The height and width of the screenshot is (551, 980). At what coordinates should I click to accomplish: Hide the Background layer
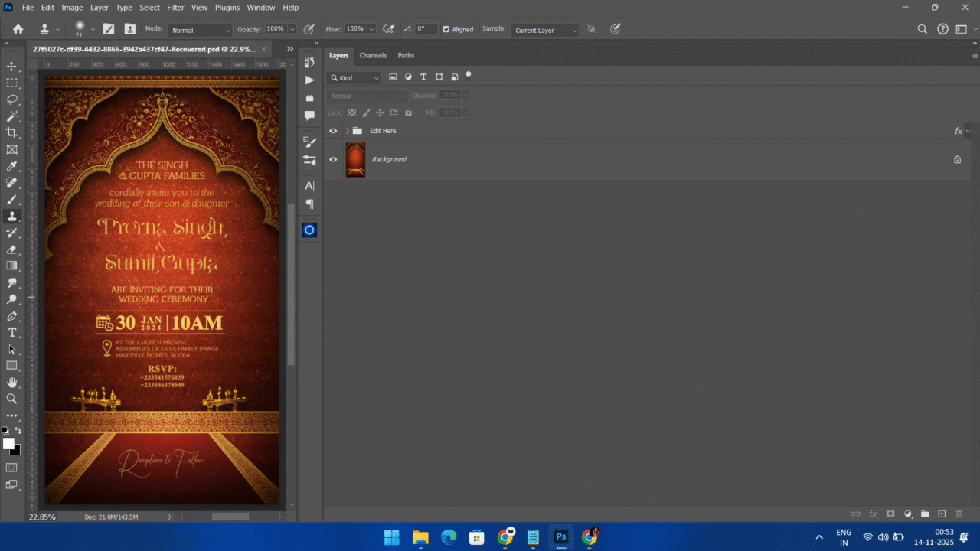[333, 159]
